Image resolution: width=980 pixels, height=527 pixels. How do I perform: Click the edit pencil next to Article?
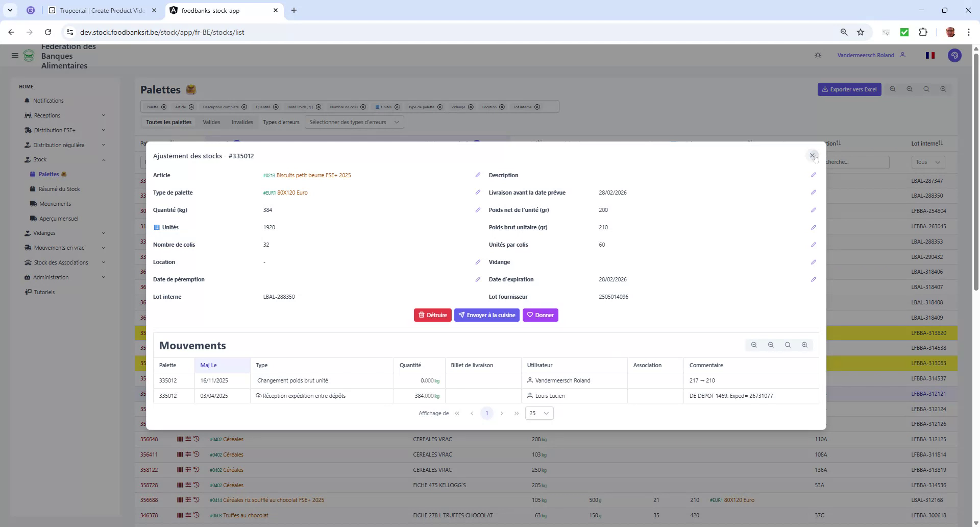[x=478, y=175]
